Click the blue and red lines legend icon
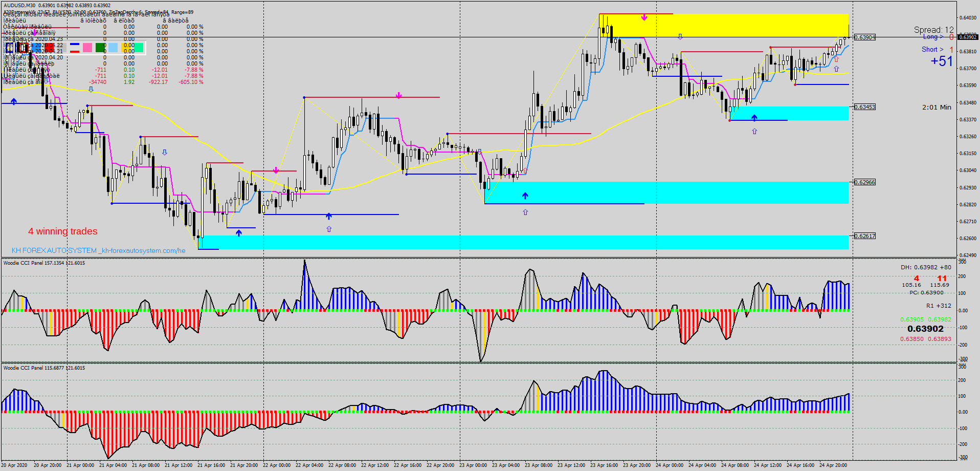 pyautogui.click(x=75, y=48)
